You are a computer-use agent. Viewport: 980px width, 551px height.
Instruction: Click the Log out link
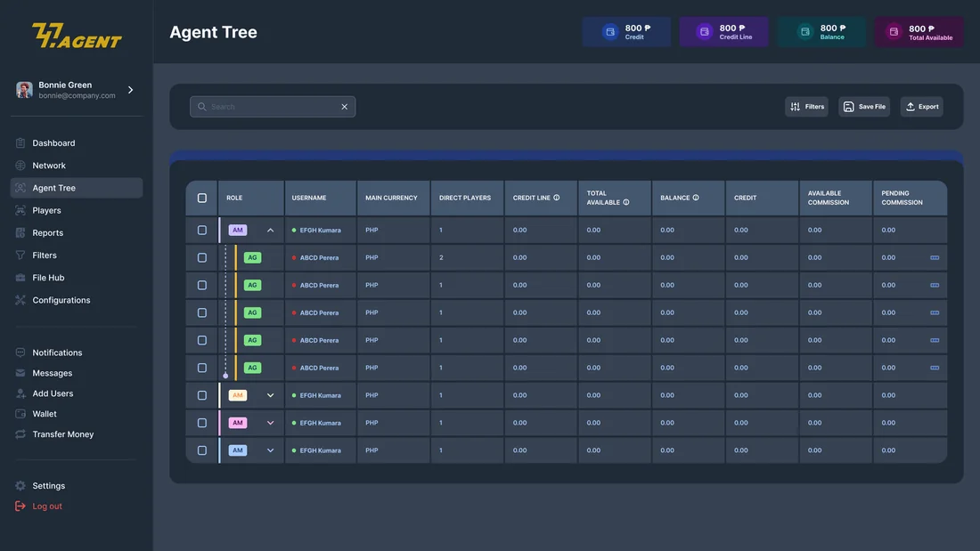pyautogui.click(x=47, y=506)
